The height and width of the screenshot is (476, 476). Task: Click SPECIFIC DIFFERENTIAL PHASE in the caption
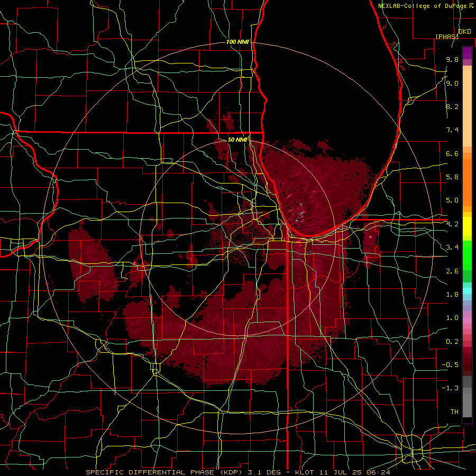[149, 472]
